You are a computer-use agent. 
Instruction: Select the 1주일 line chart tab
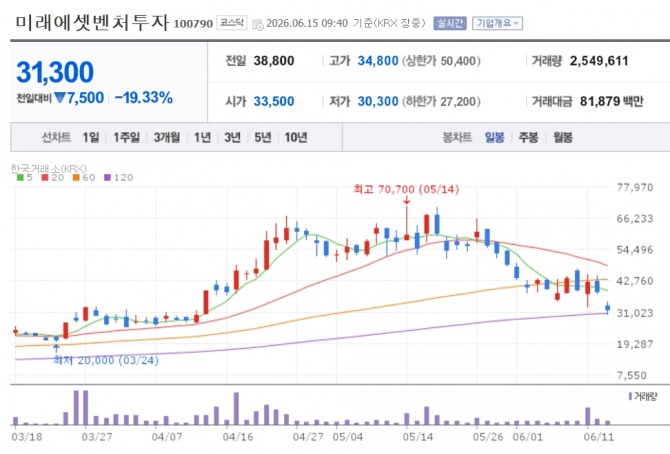[x=126, y=137]
